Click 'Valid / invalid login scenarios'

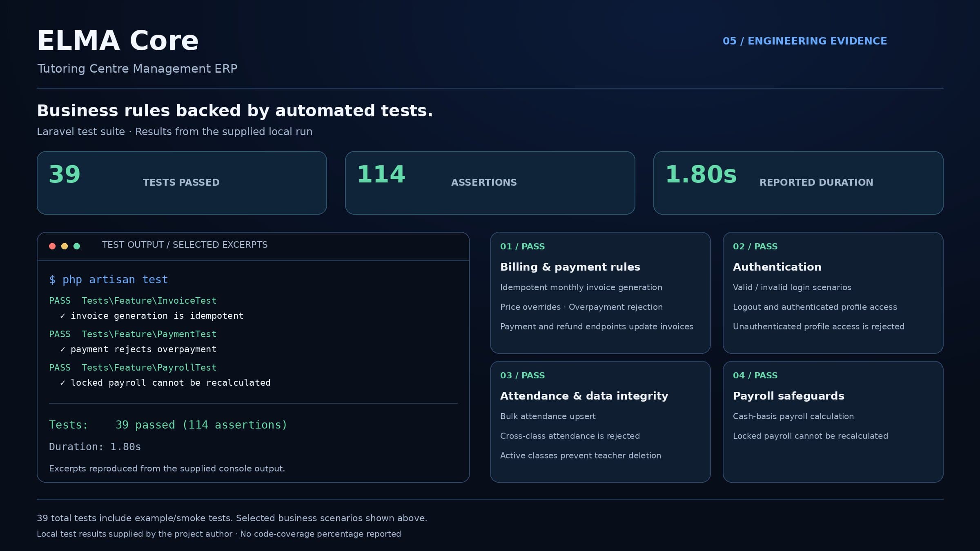tap(792, 287)
